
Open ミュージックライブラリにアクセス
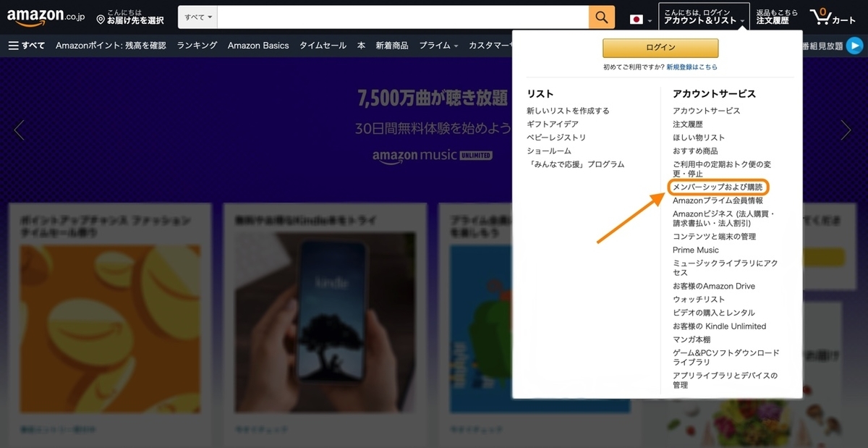(726, 268)
